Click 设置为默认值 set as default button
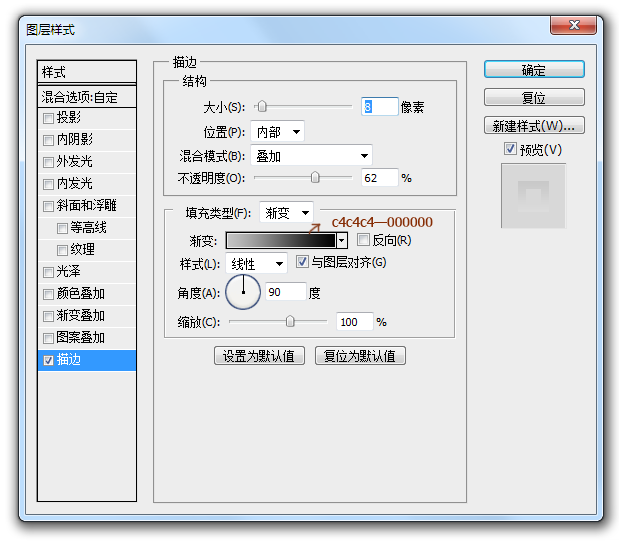Image resolution: width=619 pixels, height=544 pixels. (x=259, y=356)
